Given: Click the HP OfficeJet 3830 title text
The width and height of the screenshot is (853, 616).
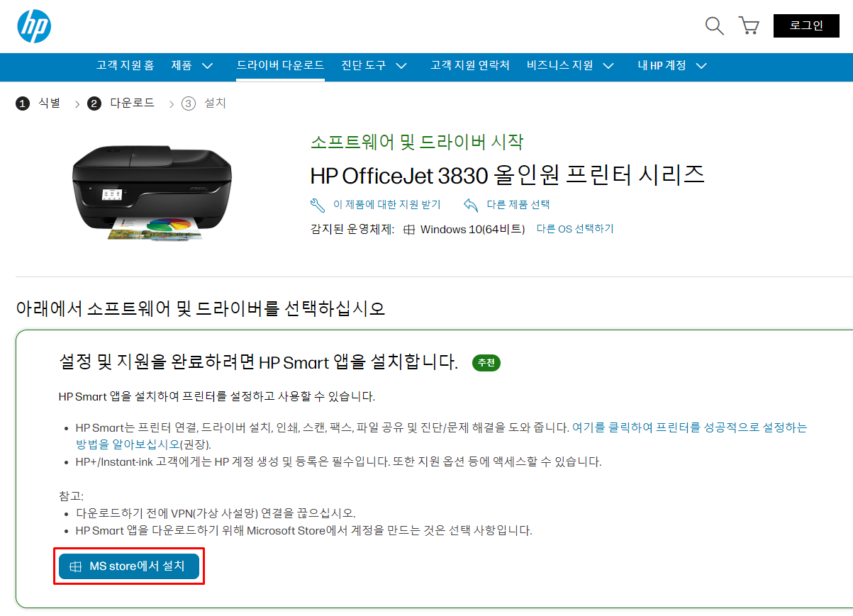Looking at the screenshot, I should (508, 174).
